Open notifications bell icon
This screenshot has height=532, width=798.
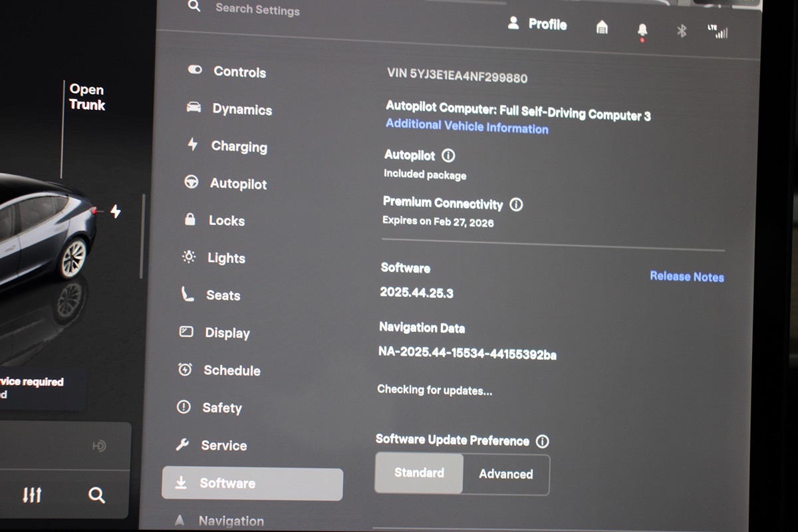coord(642,30)
